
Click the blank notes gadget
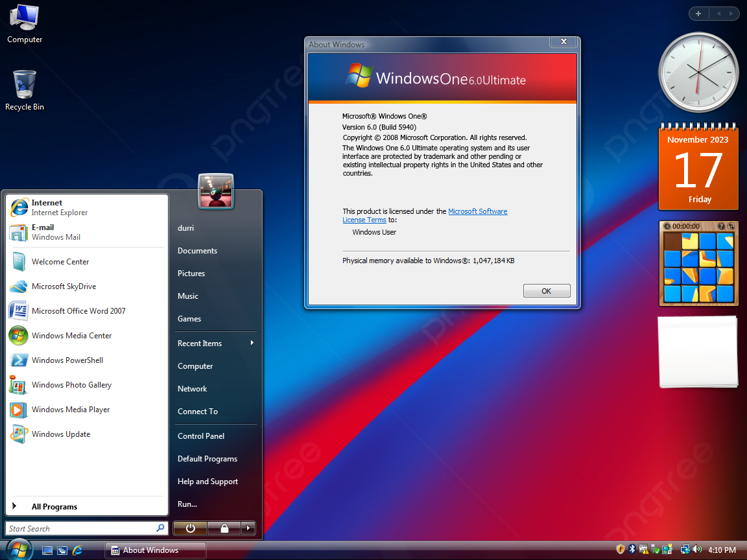pos(698,351)
